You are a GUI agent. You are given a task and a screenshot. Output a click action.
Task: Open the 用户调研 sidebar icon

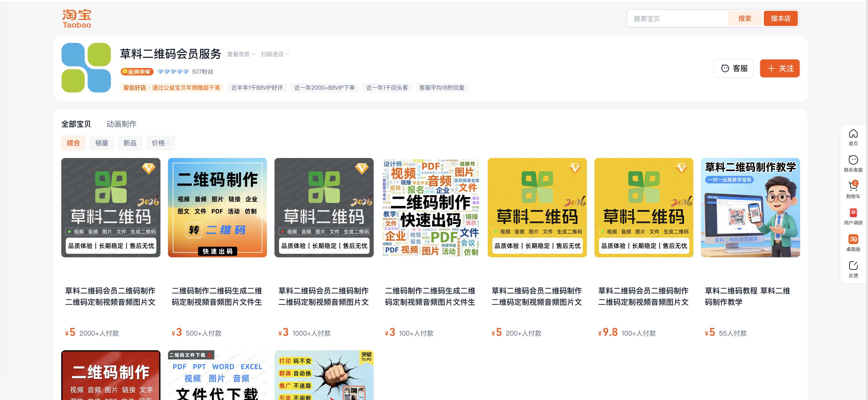(853, 217)
